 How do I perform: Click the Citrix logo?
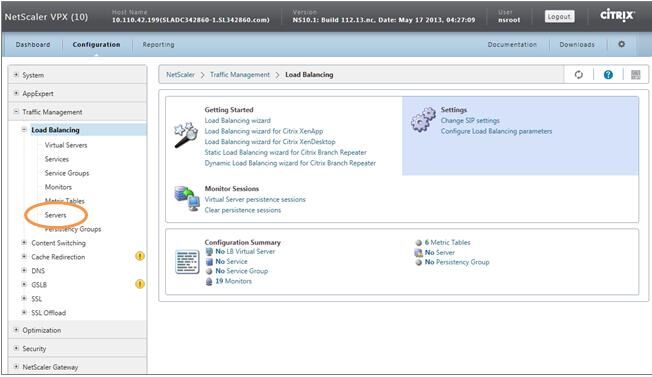point(617,16)
